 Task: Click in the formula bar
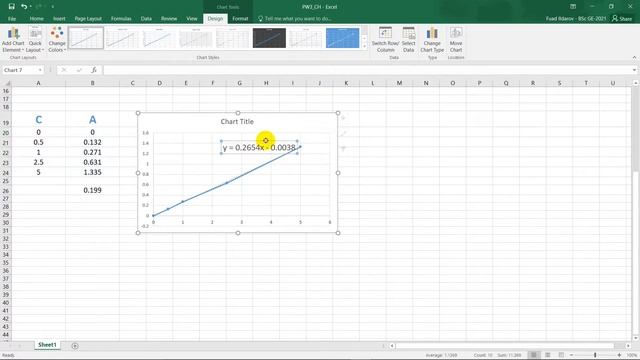367,70
